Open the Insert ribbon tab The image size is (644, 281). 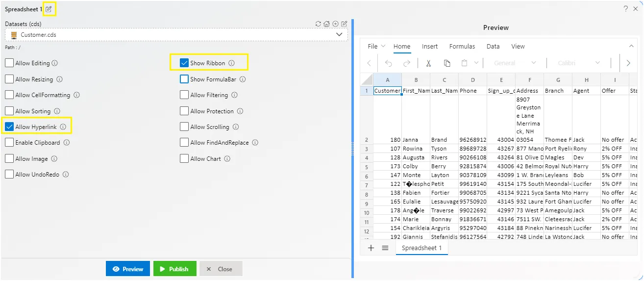[x=430, y=47]
